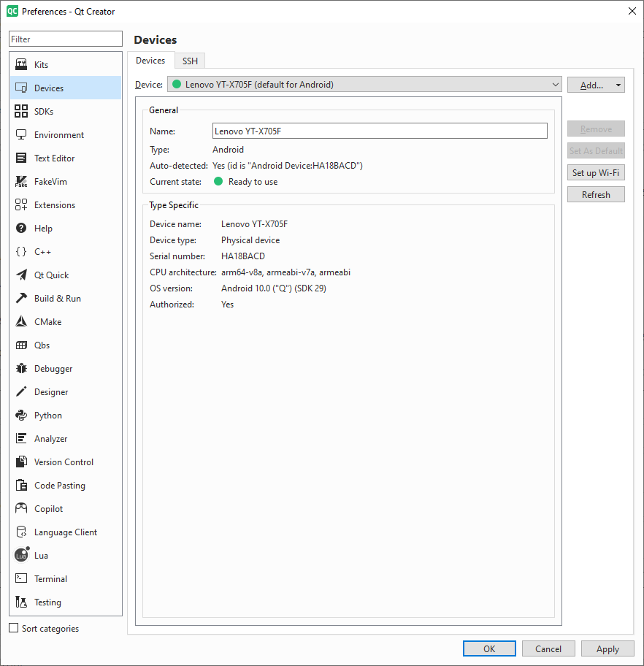Select the Devices tab
Image resolution: width=644 pixels, height=666 pixels.
click(150, 61)
